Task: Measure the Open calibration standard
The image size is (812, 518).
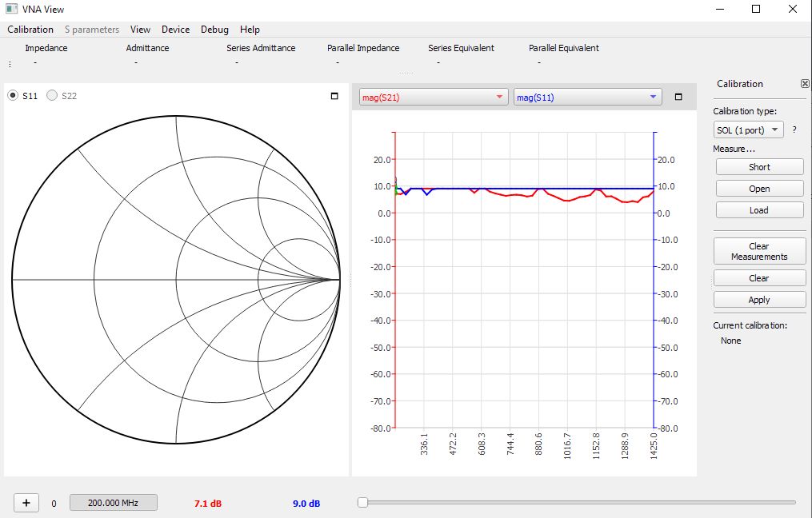Action: click(759, 189)
